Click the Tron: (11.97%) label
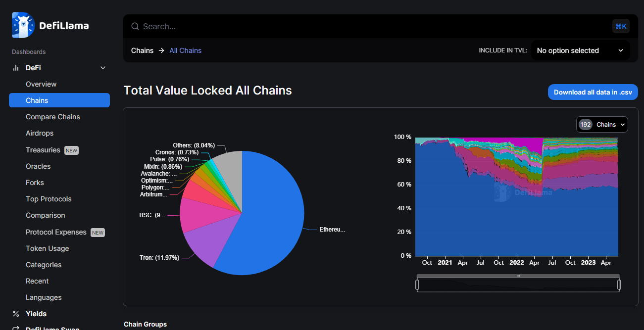The width and height of the screenshot is (644, 330). 159,258
